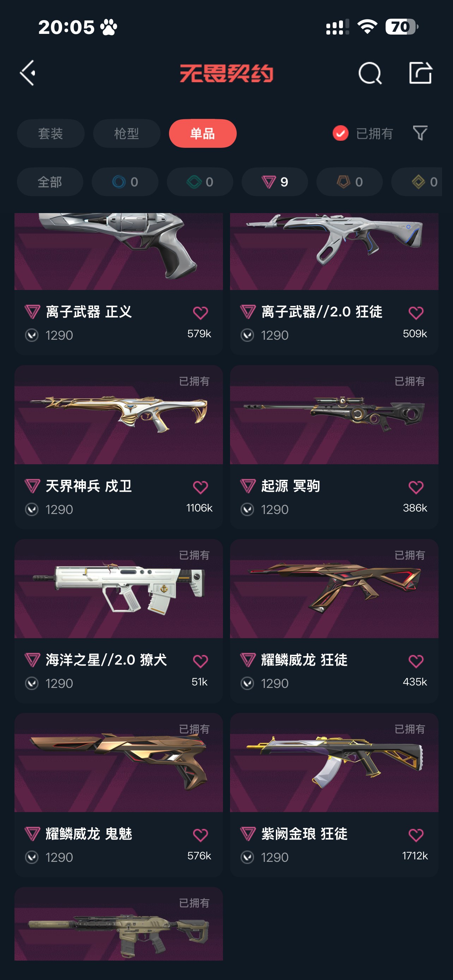Select the orange pentagon tier filter
This screenshot has width=453, height=980.
pos(350,182)
